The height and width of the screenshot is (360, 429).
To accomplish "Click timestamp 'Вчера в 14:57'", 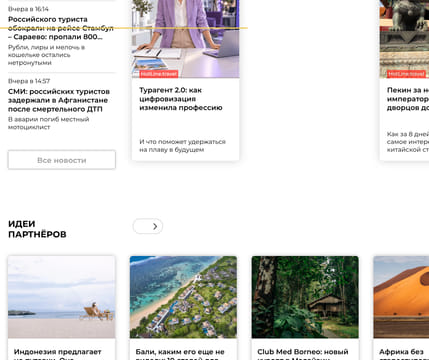I will [x=29, y=81].
